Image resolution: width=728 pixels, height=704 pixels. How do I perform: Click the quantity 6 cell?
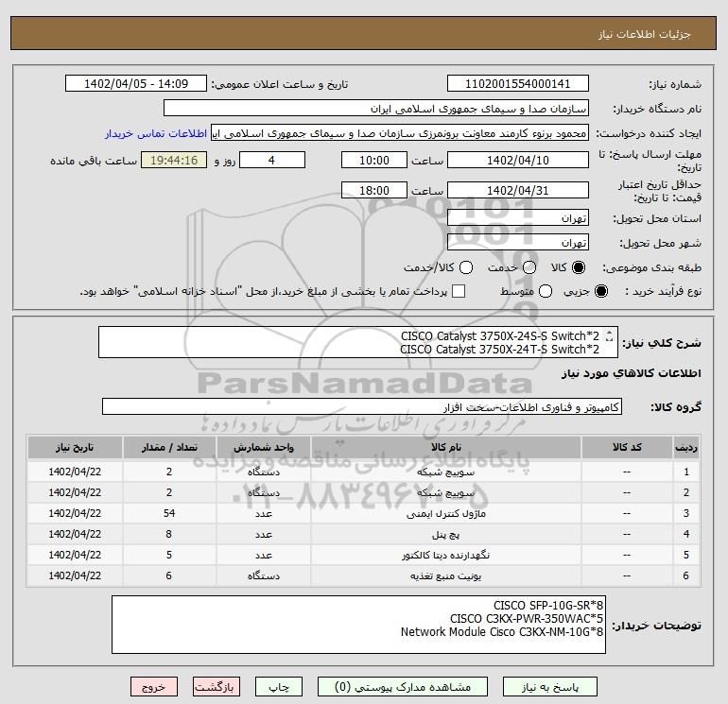[169, 575]
